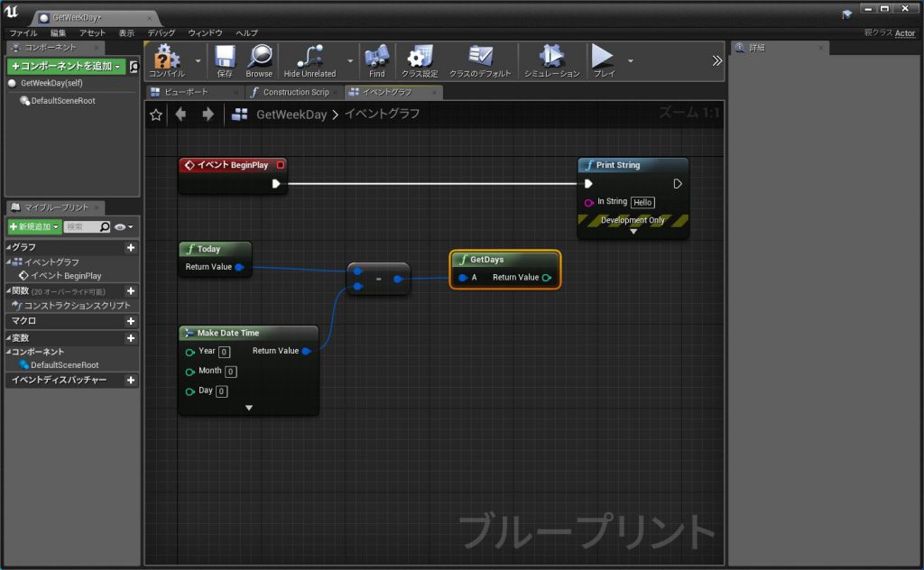This screenshot has height=570, width=924.
Task: Add a new variable with plus
Action: click(x=131, y=338)
